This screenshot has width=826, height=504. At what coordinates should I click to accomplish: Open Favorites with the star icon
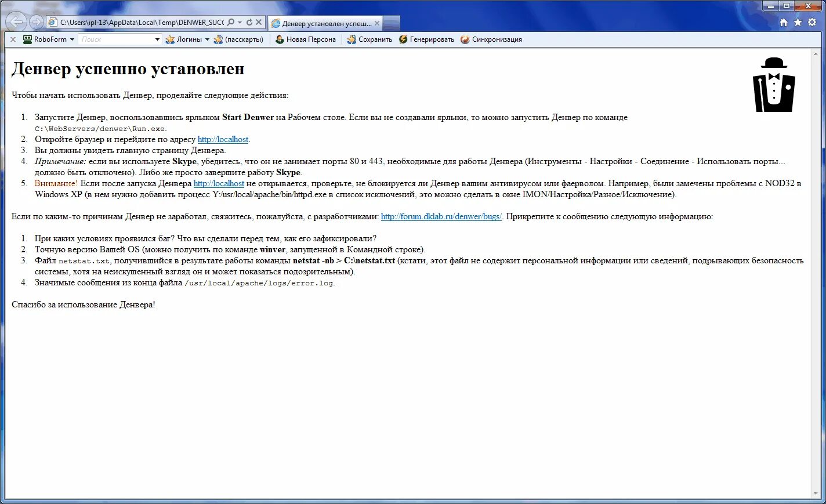[x=798, y=22]
